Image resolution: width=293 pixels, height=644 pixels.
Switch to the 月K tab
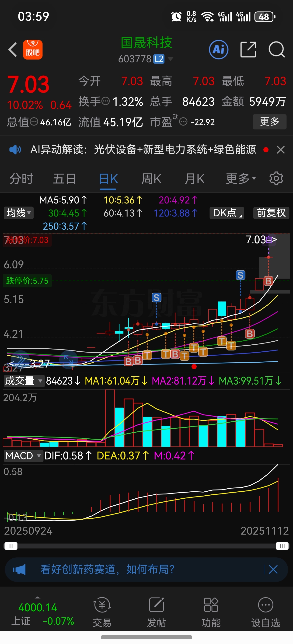tap(195, 178)
